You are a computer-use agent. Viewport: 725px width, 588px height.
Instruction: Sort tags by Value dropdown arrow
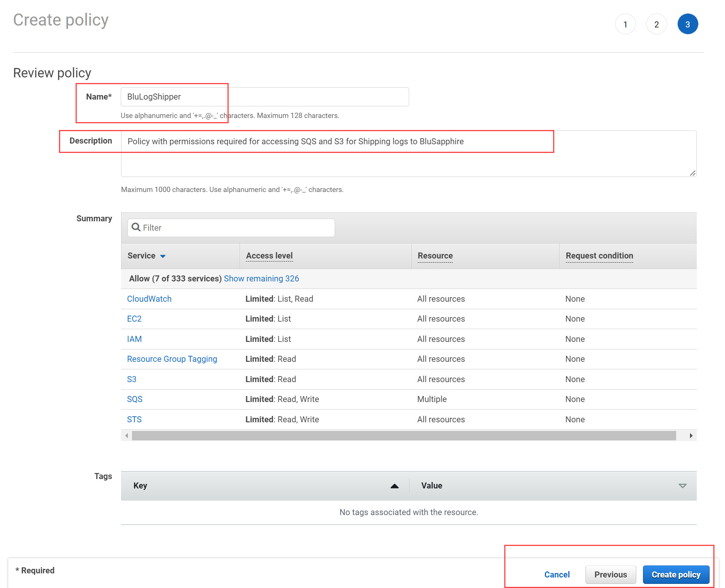click(683, 486)
